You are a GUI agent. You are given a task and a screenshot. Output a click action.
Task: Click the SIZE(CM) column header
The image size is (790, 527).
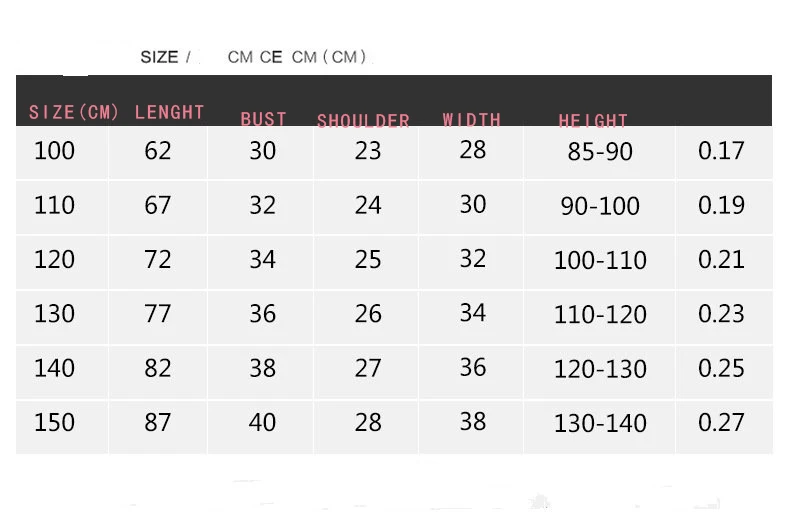[x=74, y=112]
